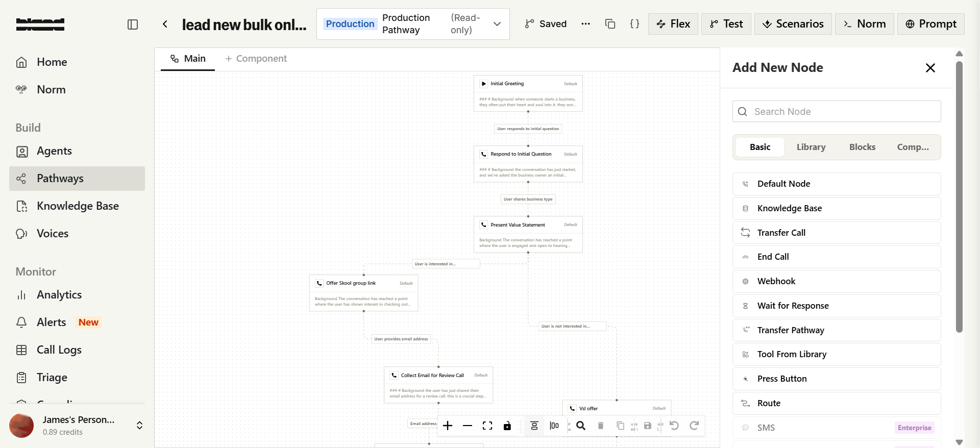Open the JSON curly braces view
The height and width of the screenshot is (448, 980).
pyautogui.click(x=634, y=24)
